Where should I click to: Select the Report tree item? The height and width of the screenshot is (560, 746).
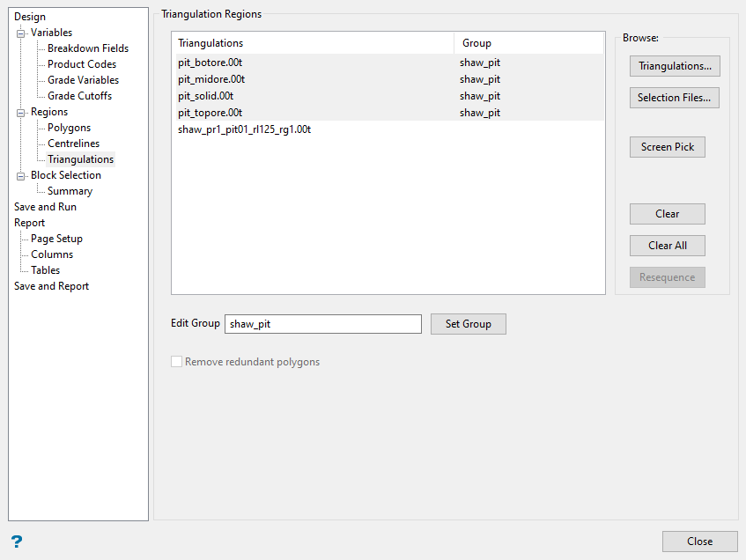29,223
